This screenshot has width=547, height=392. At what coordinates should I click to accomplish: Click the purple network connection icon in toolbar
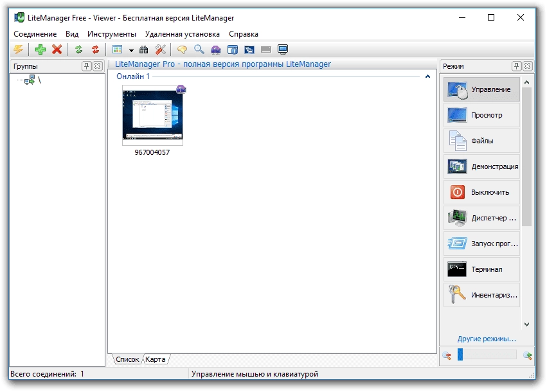pos(215,49)
